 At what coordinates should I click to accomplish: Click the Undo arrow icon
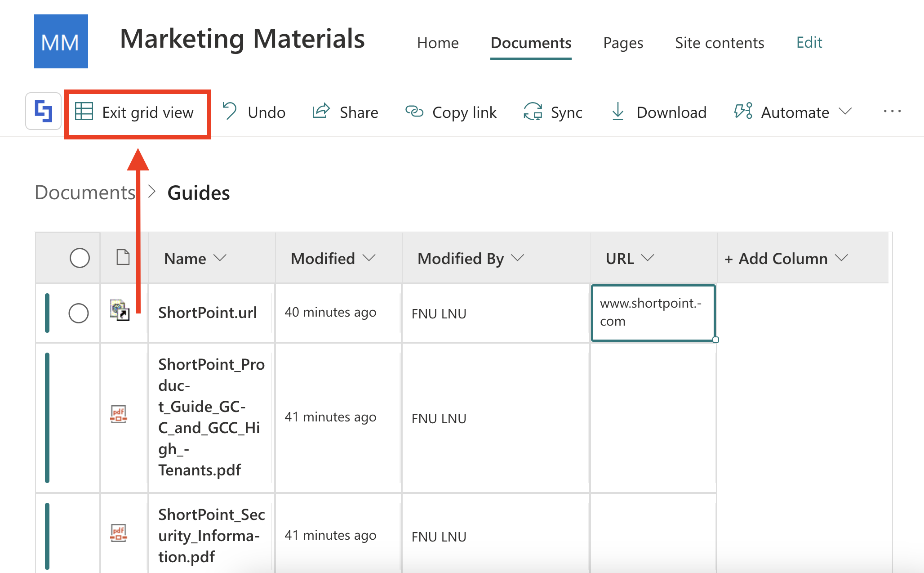(230, 111)
